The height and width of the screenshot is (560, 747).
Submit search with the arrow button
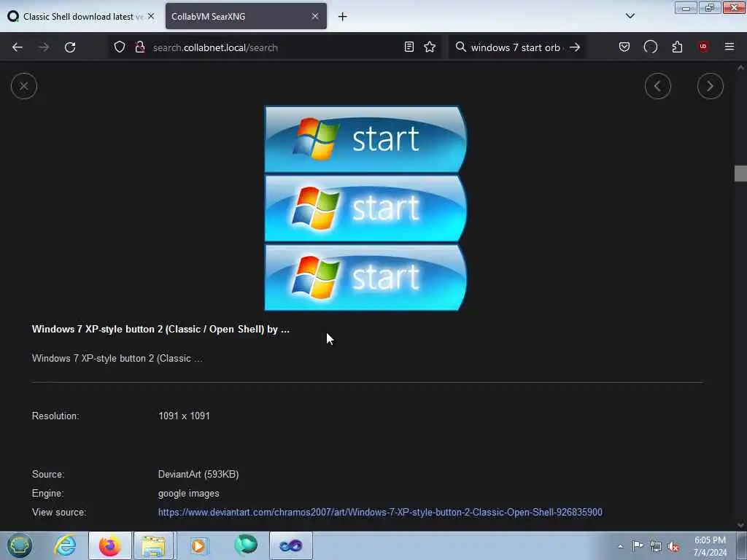575,47
